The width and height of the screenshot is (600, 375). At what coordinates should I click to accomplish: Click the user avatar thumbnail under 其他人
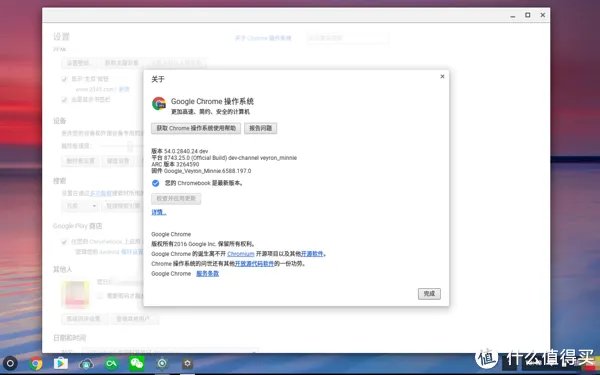(x=76, y=294)
